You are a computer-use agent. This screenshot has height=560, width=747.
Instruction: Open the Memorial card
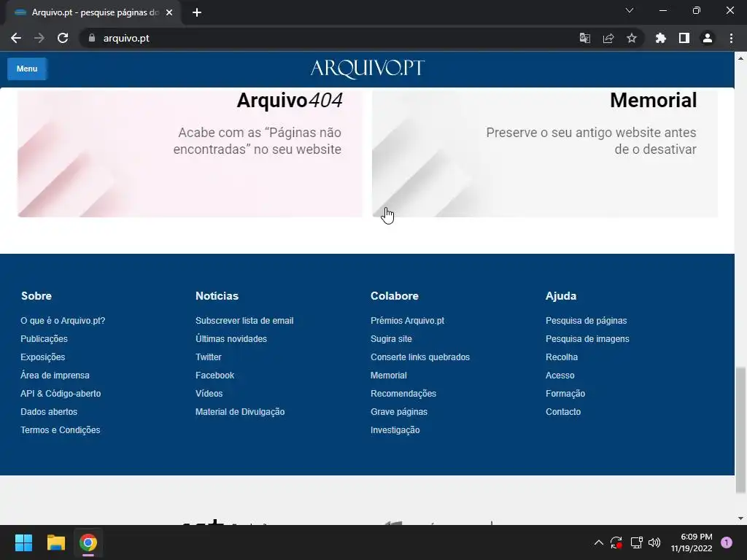pos(544,152)
